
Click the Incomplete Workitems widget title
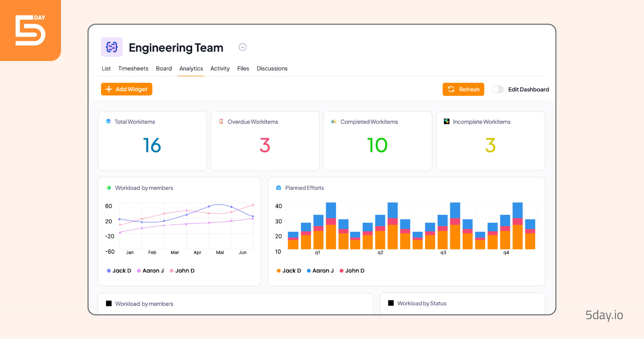point(482,122)
